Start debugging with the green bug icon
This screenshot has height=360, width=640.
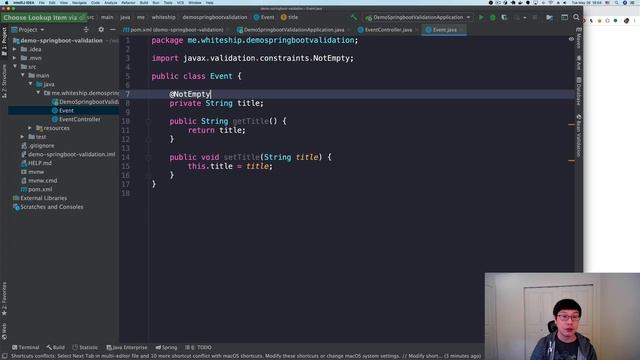(x=493, y=18)
